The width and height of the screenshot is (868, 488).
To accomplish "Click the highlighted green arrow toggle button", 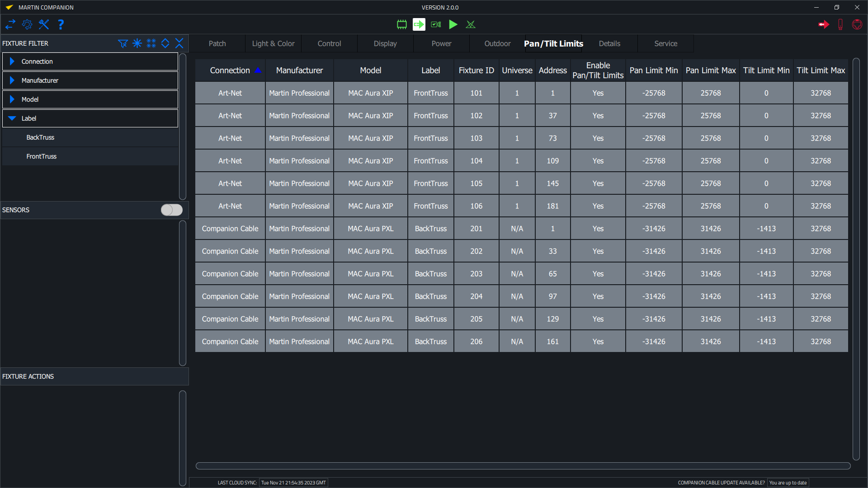I will pyautogui.click(x=419, y=24).
